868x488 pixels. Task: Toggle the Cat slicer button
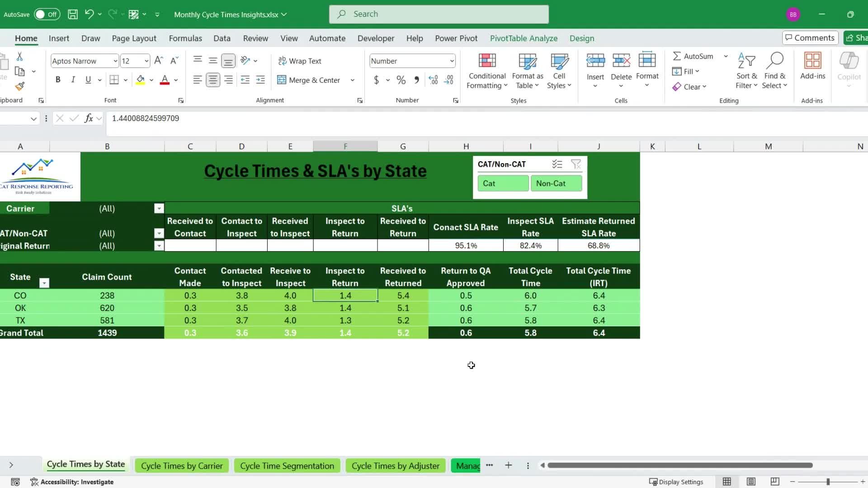coord(503,183)
